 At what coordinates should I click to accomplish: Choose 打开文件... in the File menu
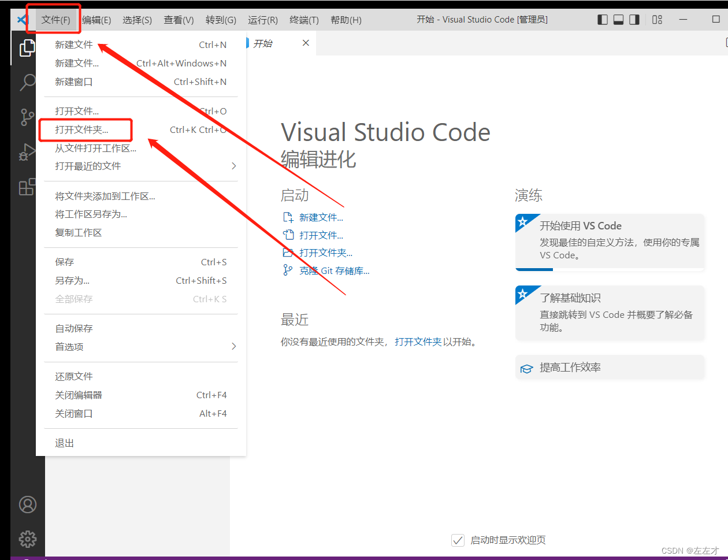click(x=141, y=111)
